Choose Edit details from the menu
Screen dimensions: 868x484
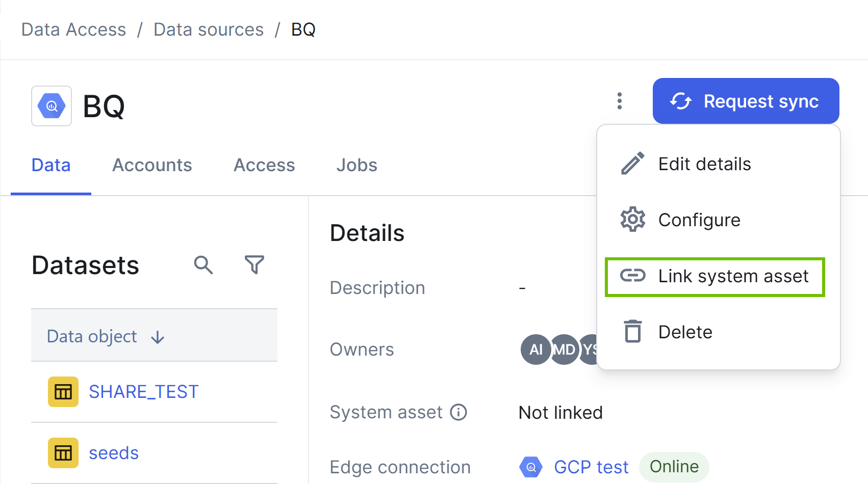click(718, 164)
